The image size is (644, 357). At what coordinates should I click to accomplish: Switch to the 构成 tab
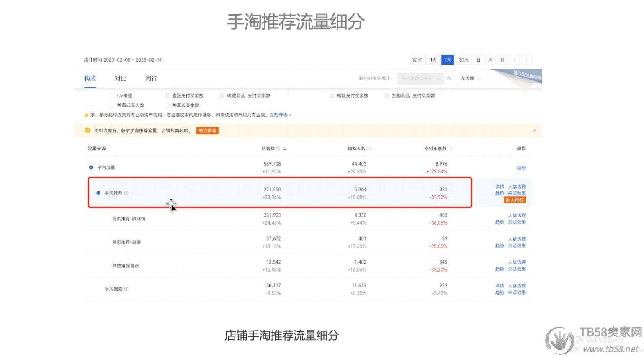pos(90,79)
